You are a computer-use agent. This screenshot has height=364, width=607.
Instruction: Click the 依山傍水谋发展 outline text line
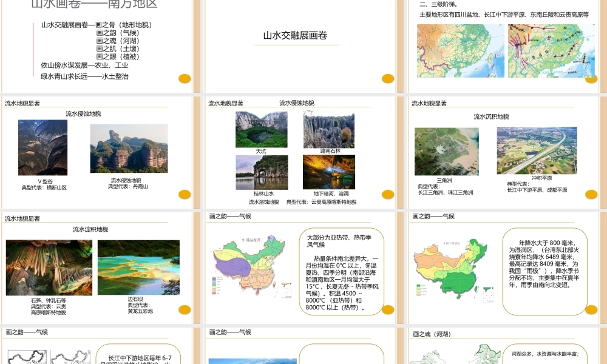pyautogui.click(x=84, y=65)
